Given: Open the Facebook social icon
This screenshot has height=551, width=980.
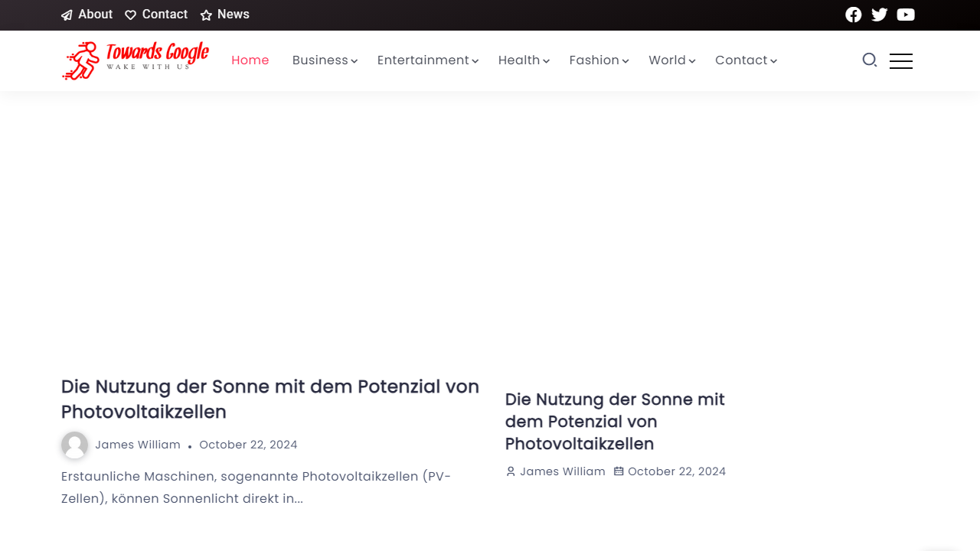Looking at the screenshot, I should [853, 15].
